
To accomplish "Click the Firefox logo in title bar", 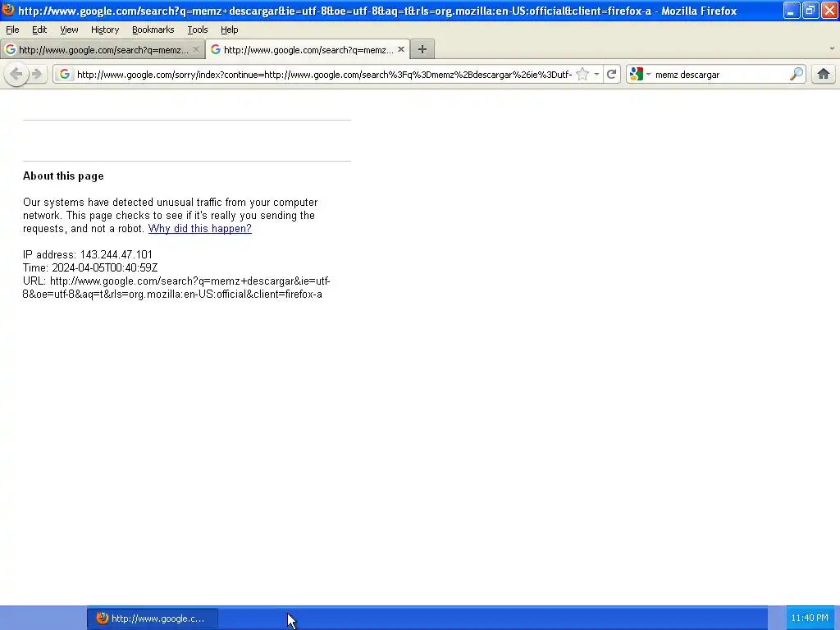I will click(8, 10).
